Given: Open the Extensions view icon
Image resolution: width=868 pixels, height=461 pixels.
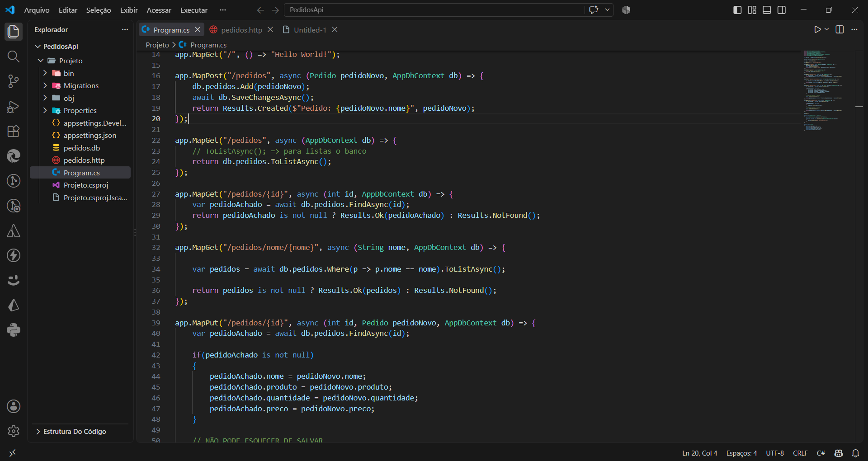Looking at the screenshot, I should click(x=14, y=131).
